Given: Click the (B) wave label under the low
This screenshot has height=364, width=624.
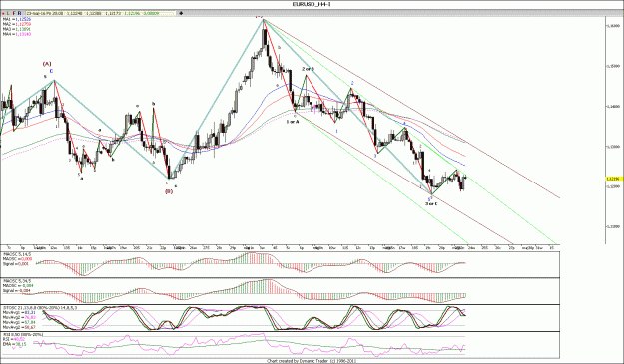Looking at the screenshot, I should (x=169, y=191).
